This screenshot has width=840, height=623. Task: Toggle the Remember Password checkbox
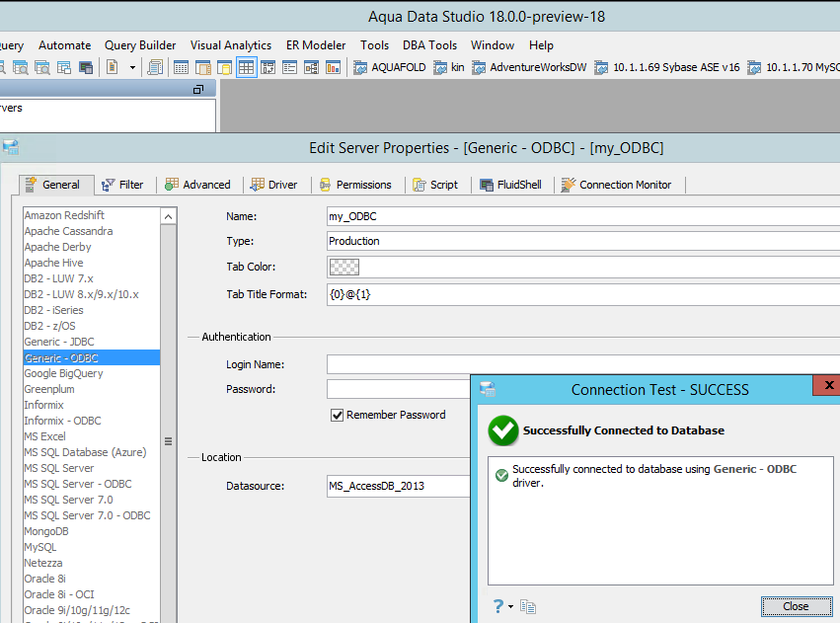pyautogui.click(x=337, y=415)
